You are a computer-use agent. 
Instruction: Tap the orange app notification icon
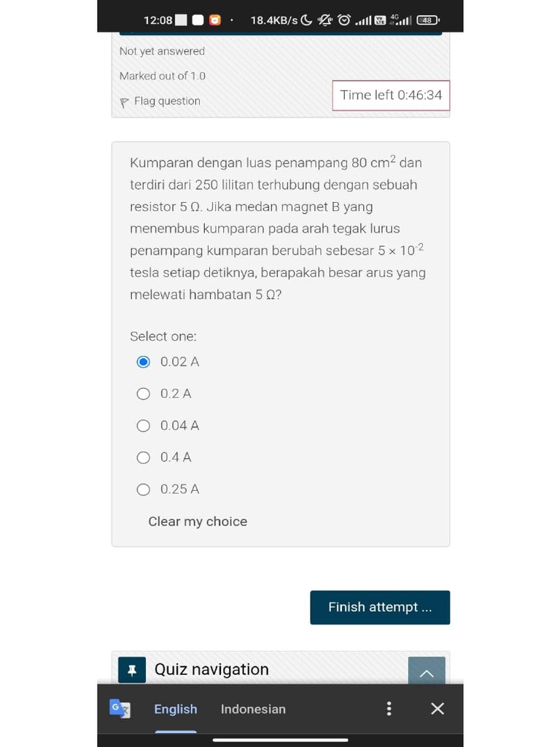[214, 20]
